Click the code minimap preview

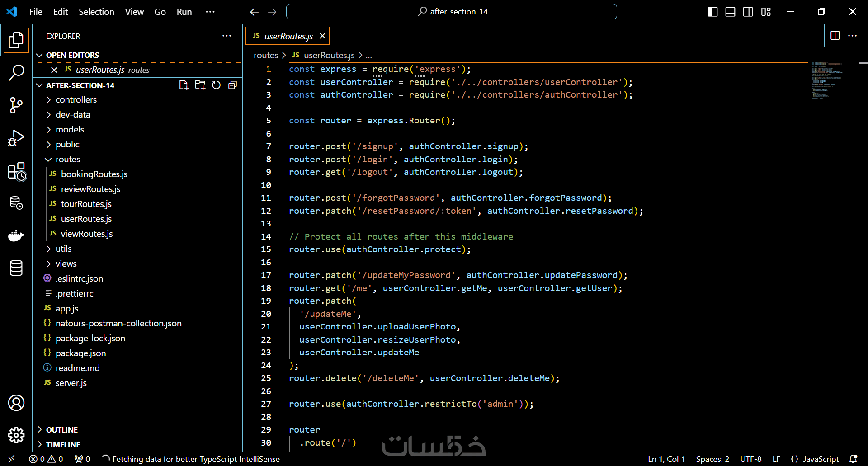point(826,80)
